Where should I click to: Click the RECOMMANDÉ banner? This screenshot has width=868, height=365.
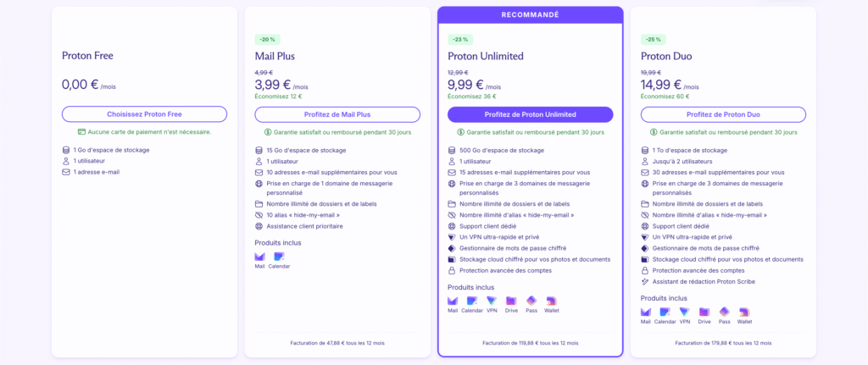(x=531, y=15)
